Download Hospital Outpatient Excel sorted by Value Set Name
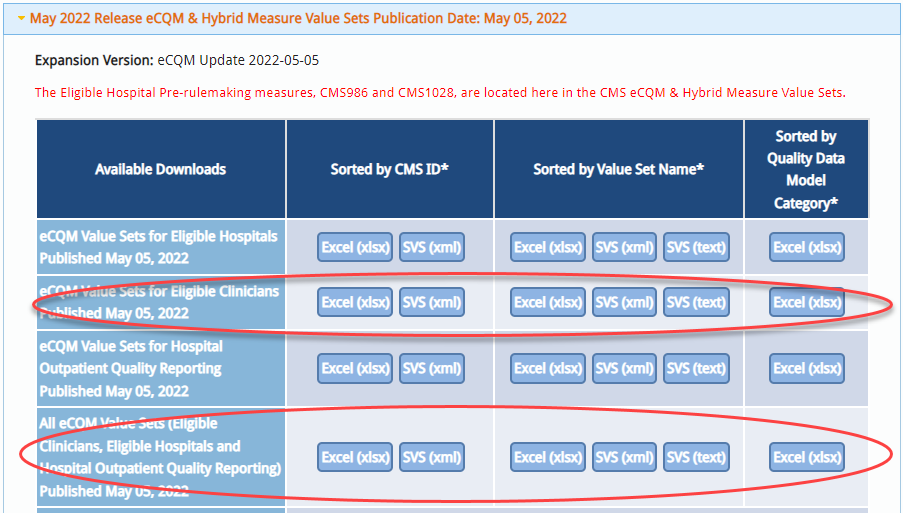The width and height of the screenshot is (903, 513). (x=548, y=368)
